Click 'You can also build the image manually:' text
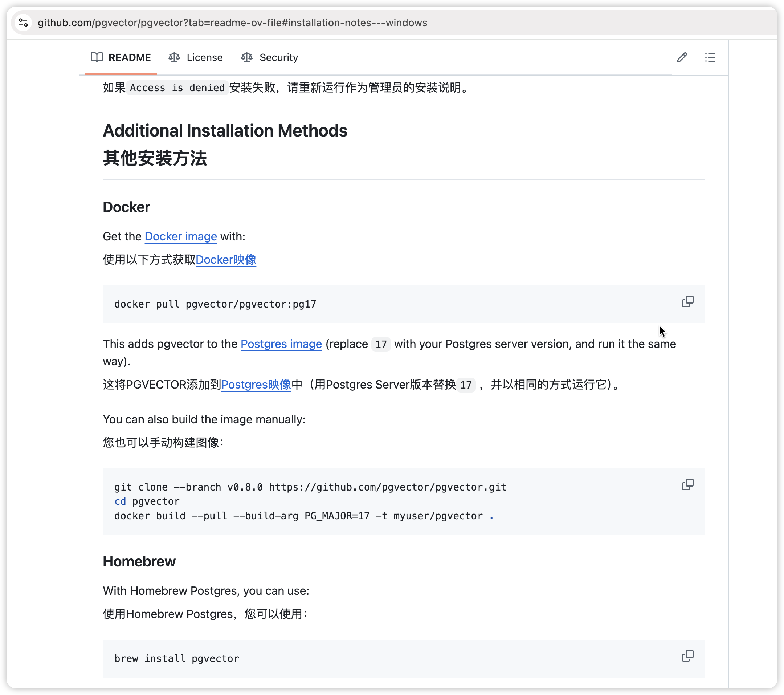The width and height of the screenshot is (784, 695). click(204, 419)
